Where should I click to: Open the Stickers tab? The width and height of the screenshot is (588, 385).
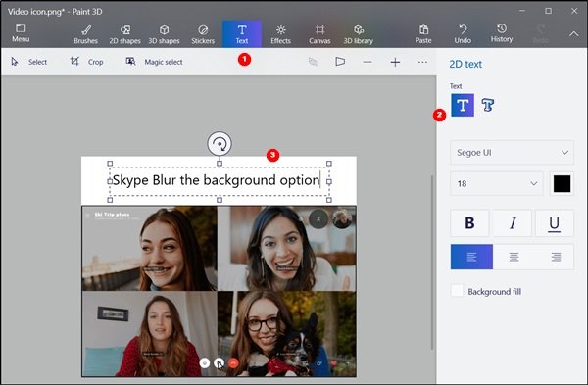(x=203, y=34)
